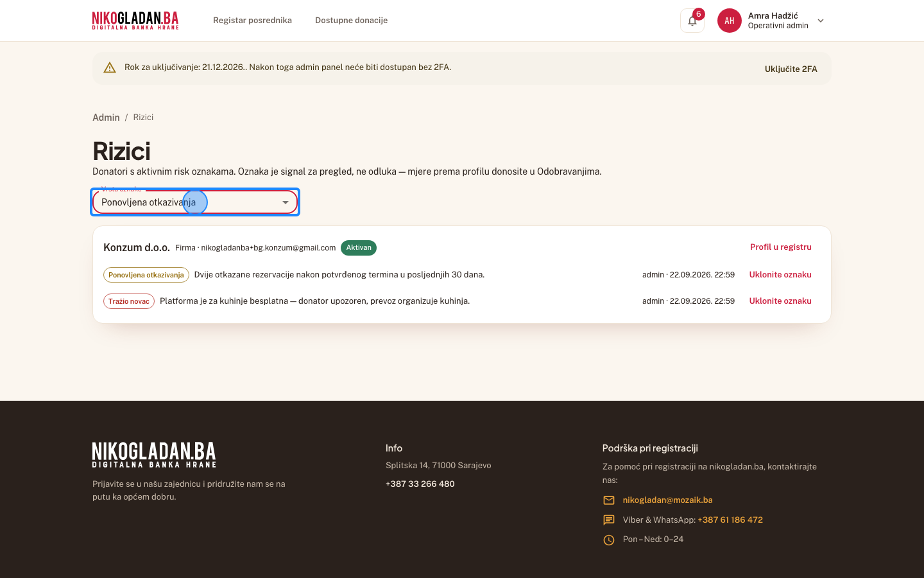924x578 pixels.
Task: Remove the Tražio novac tag via Uklonite oznaku
Action: pyautogui.click(x=780, y=301)
